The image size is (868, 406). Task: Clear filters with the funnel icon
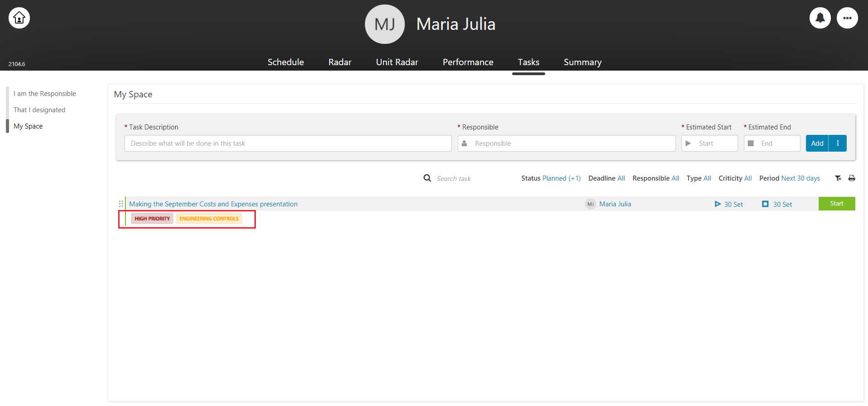[x=838, y=178]
